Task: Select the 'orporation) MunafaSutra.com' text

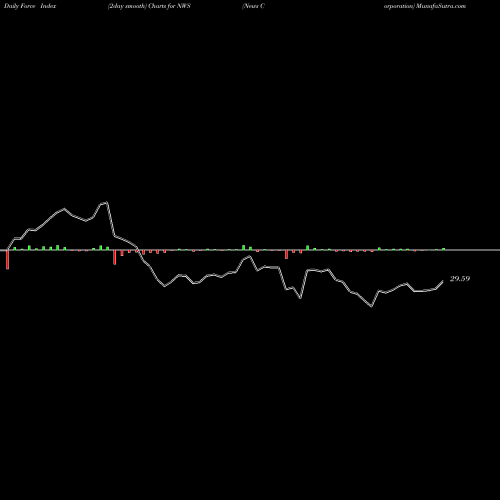Action: (x=425, y=6)
